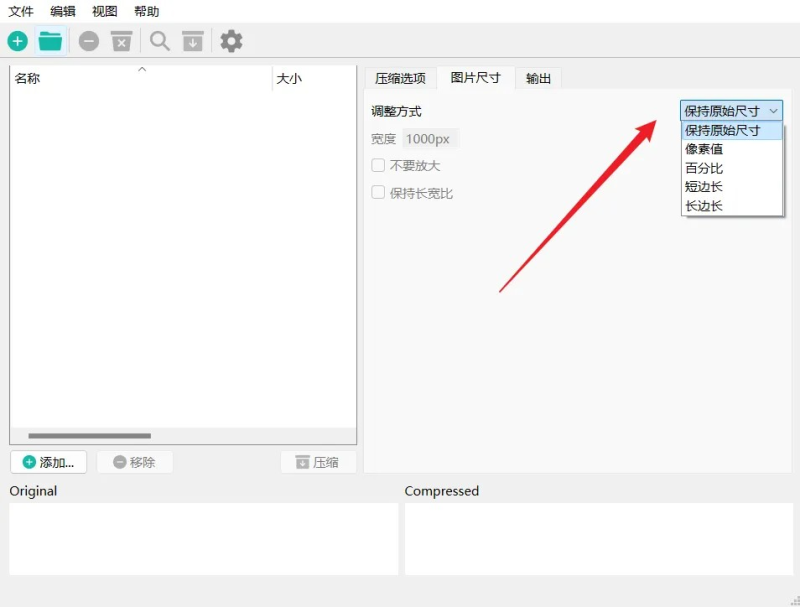
Task: Click the remove item minus icon
Action: point(89,41)
